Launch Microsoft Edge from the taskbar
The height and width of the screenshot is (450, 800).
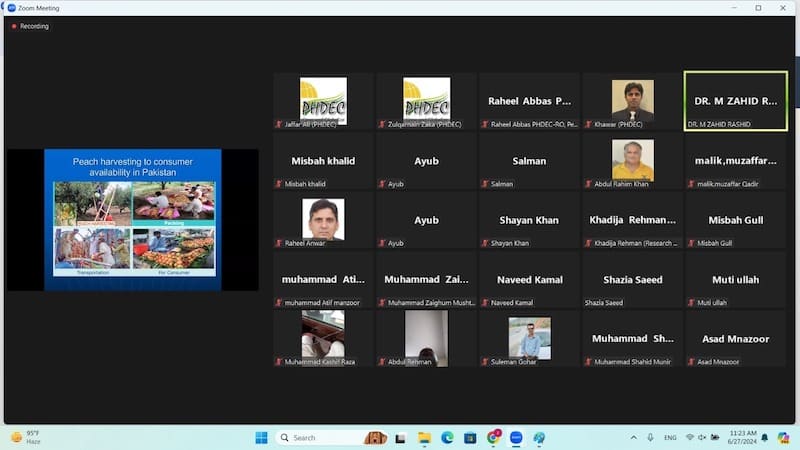[x=447, y=438]
